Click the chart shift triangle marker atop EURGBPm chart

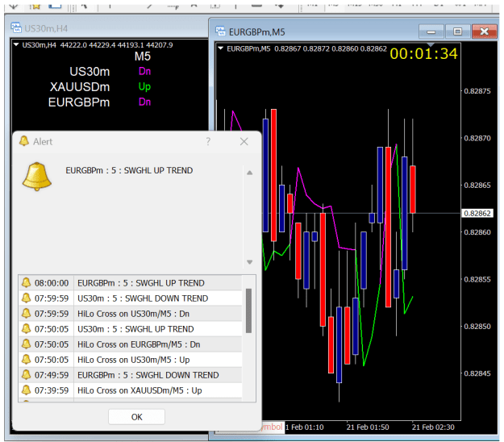(431, 44)
